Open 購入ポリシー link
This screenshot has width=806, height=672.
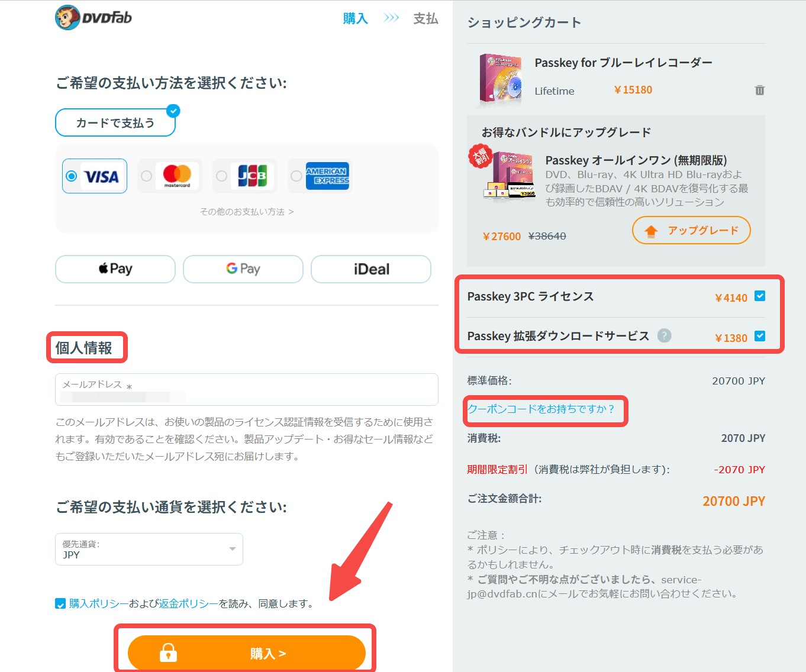point(99,604)
